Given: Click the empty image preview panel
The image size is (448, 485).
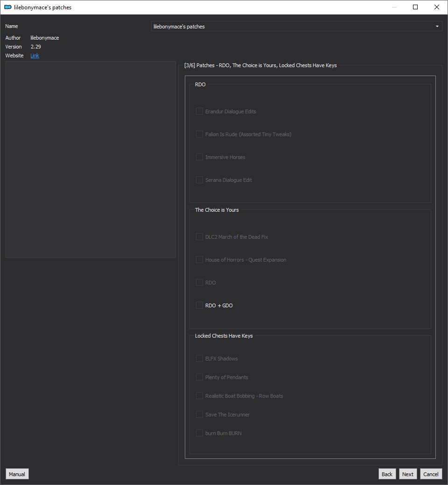Looking at the screenshot, I should [x=91, y=159].
